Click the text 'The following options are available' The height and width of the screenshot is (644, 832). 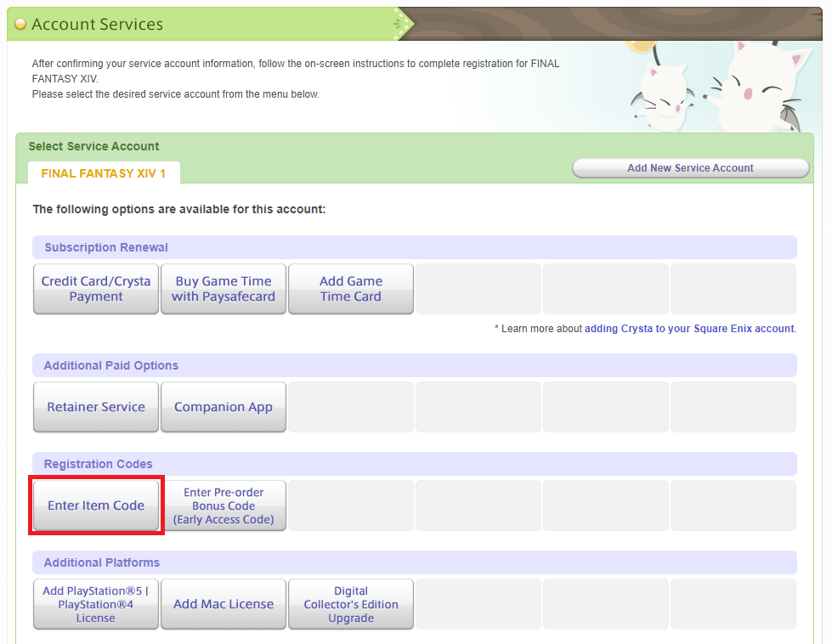point(178,209)
